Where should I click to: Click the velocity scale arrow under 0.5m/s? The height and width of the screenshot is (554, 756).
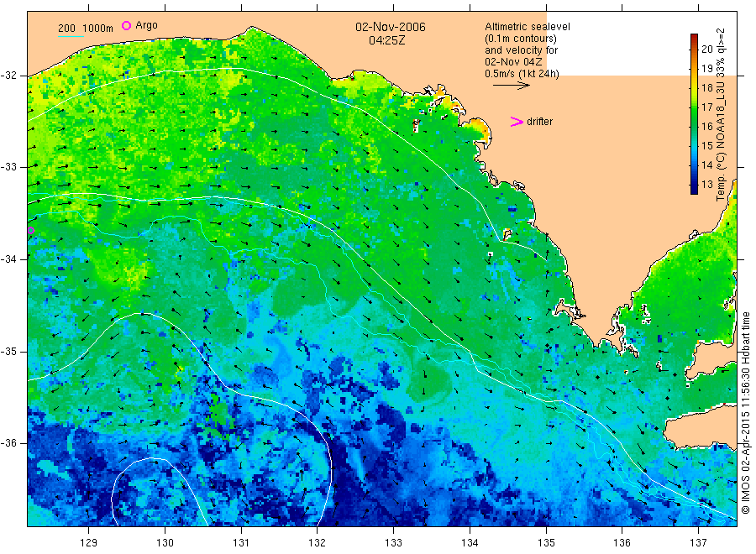pos(511,86)
